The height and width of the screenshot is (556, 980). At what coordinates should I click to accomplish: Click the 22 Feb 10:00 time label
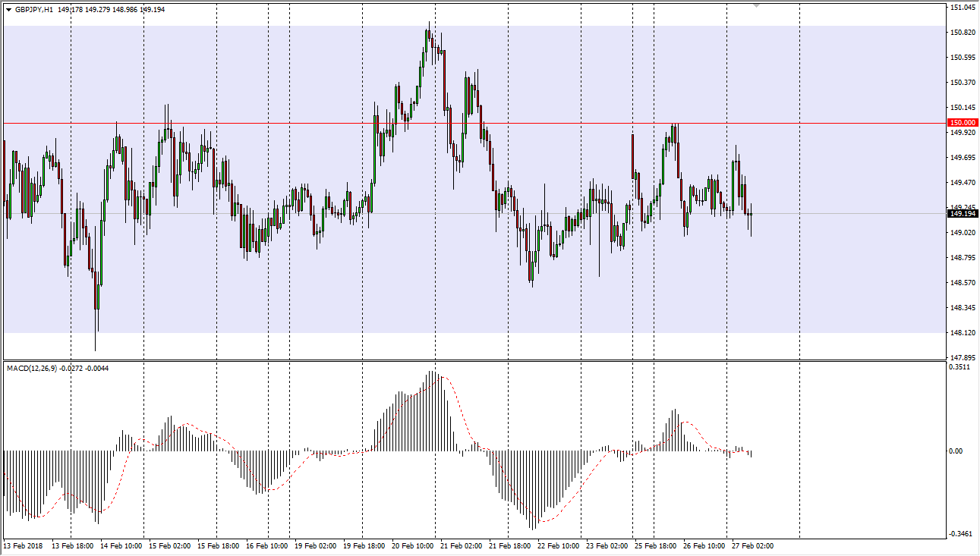[x=558, y=546]
